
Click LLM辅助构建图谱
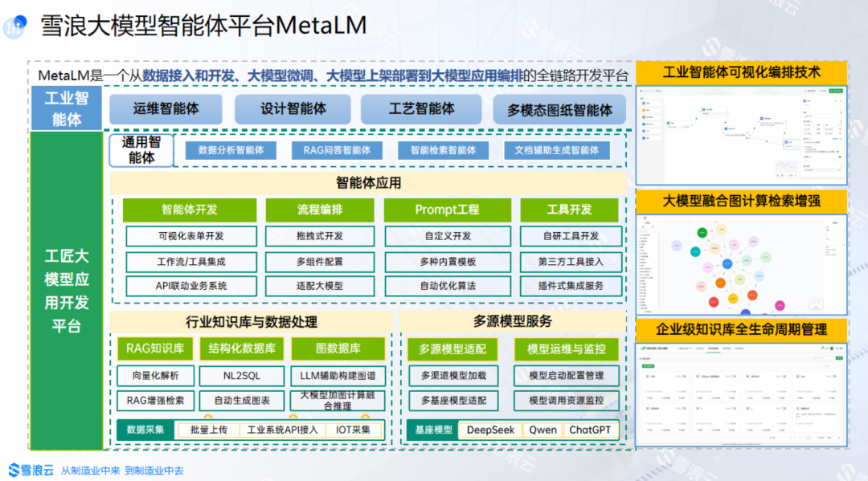point(338,375)
